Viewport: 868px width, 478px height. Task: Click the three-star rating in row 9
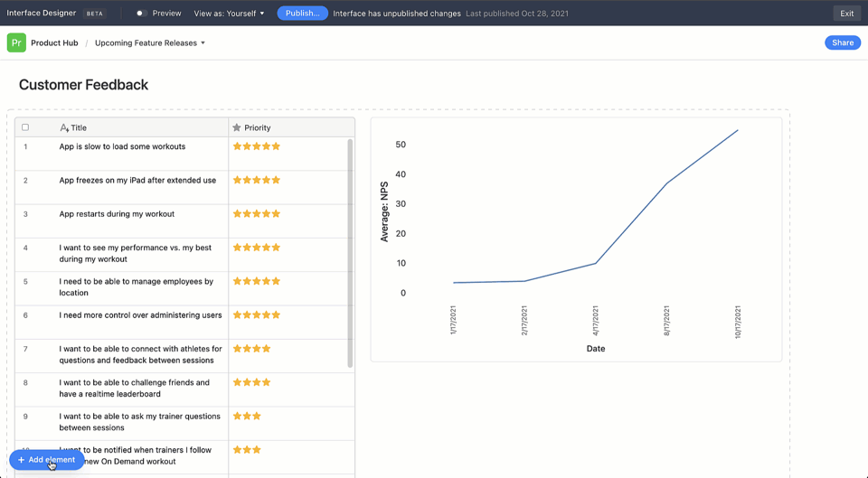pos(247,417)
